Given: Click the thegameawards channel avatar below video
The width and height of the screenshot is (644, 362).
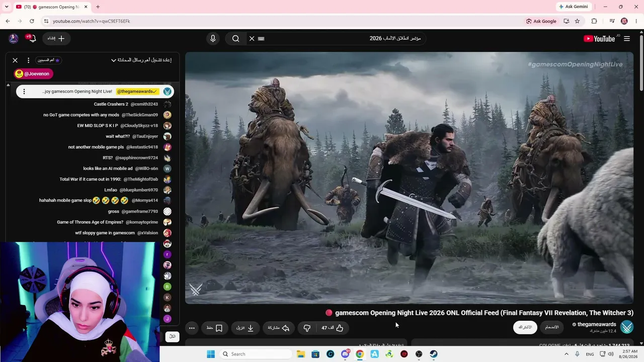Looking at the screenshot, I should (x=627, y=327).
